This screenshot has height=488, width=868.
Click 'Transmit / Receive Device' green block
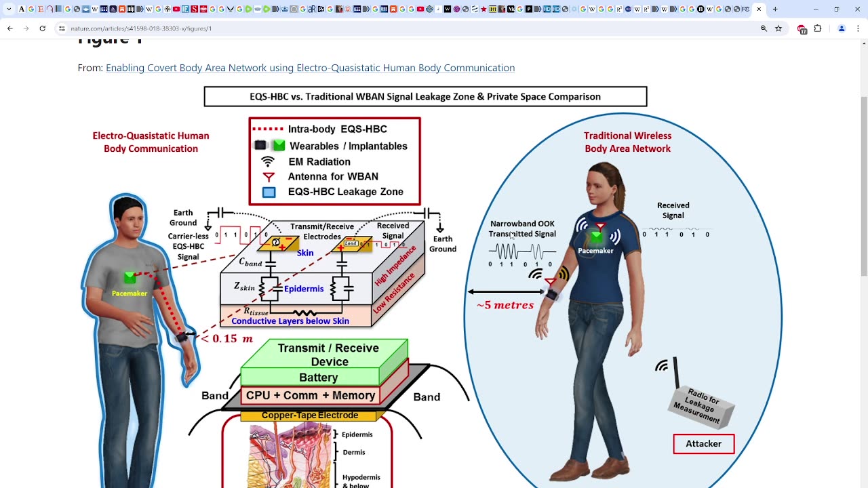pyautogui.click(x=328, y=354)
